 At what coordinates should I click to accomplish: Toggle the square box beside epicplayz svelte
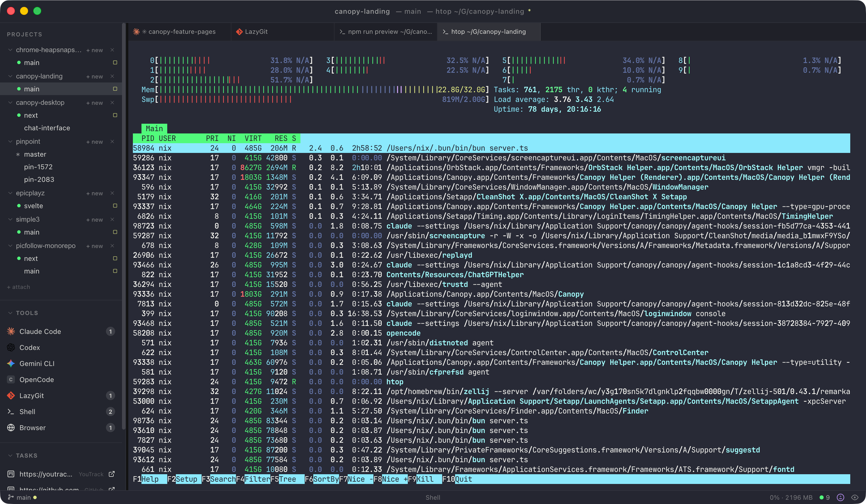(115, 206)
